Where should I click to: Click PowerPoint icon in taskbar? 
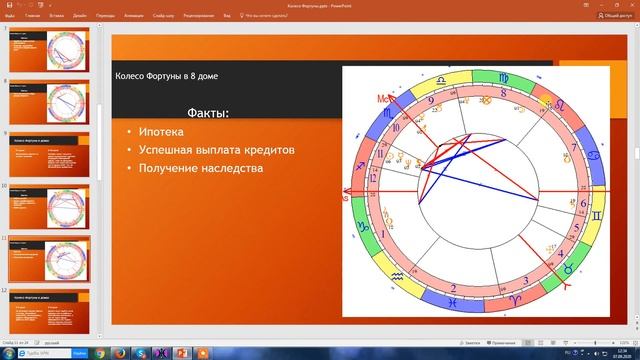(x=182, y=353)
